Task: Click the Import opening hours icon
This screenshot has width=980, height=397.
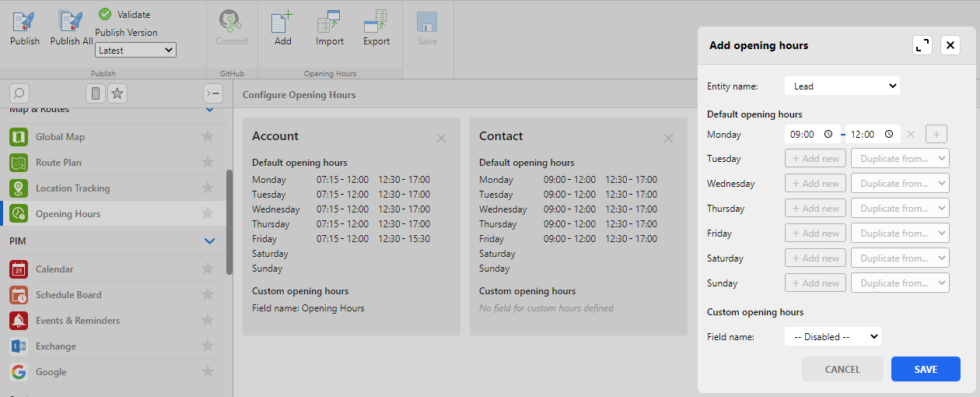Action: point(329,23)
